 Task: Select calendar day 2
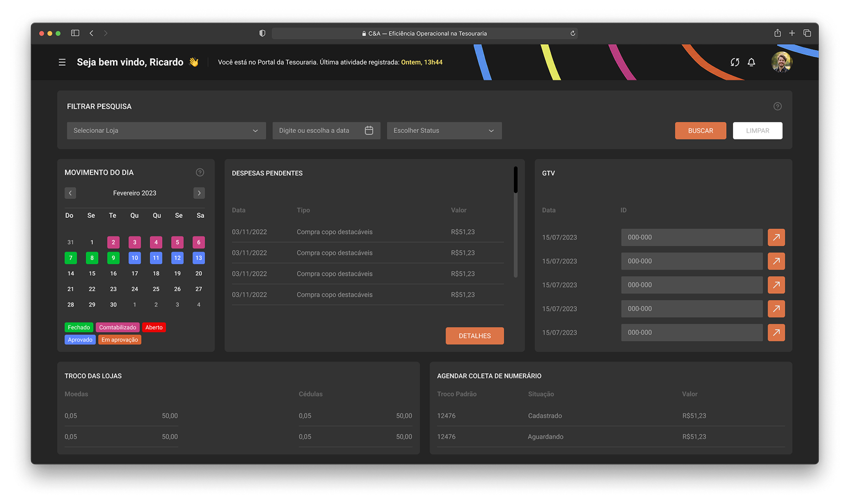[x=113, y=242]
